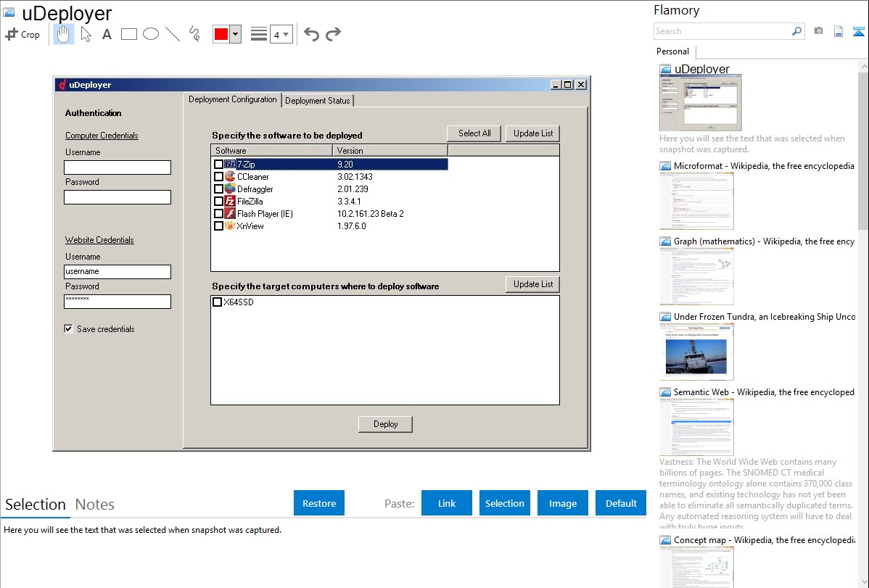Image resolution: width=869 pixels, height=588 pixels.
Task: Click the Image paste button
Action: click(x=563, y=503)
